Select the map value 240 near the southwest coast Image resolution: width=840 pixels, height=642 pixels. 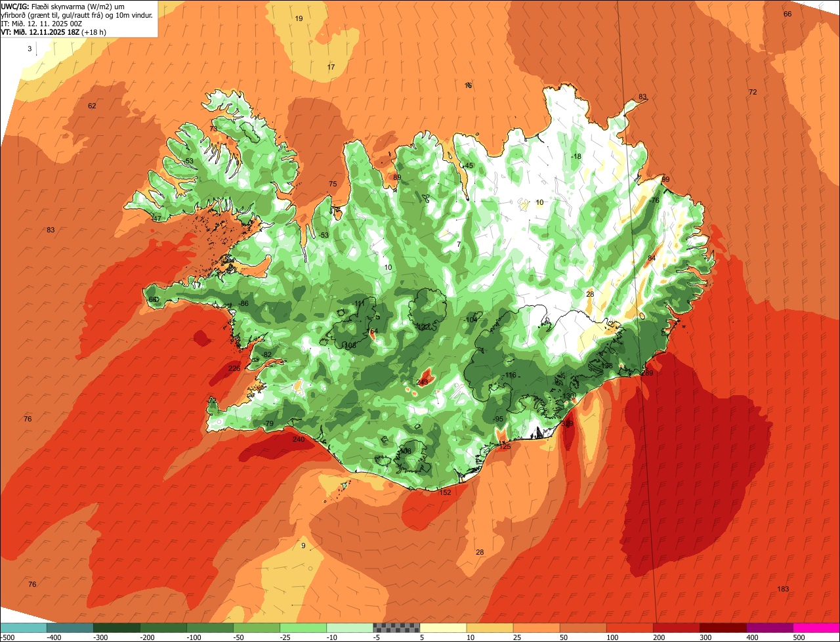click(x=299, y=439)
